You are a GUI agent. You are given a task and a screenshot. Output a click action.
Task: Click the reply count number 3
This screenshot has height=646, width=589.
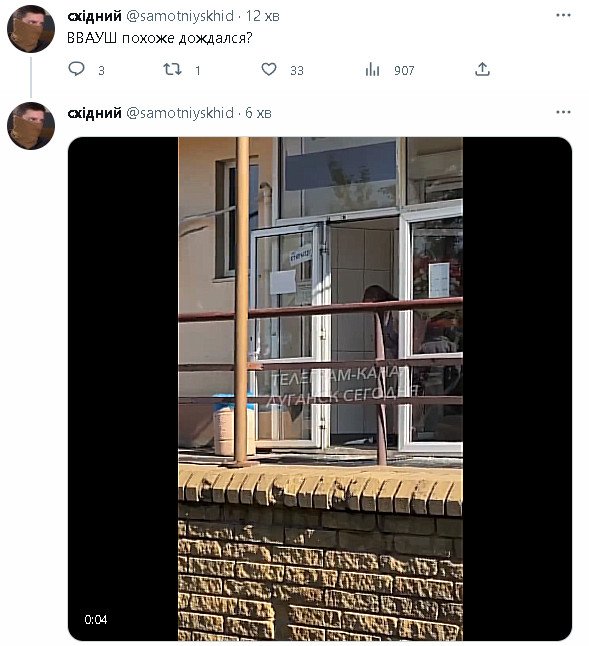coord(101,71)
